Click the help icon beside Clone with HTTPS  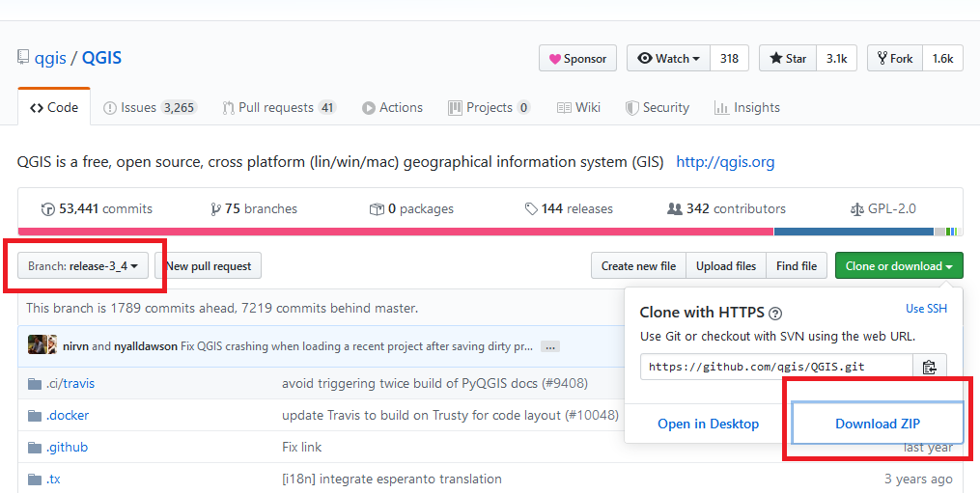pyautogui.click(x=775, y=313)
